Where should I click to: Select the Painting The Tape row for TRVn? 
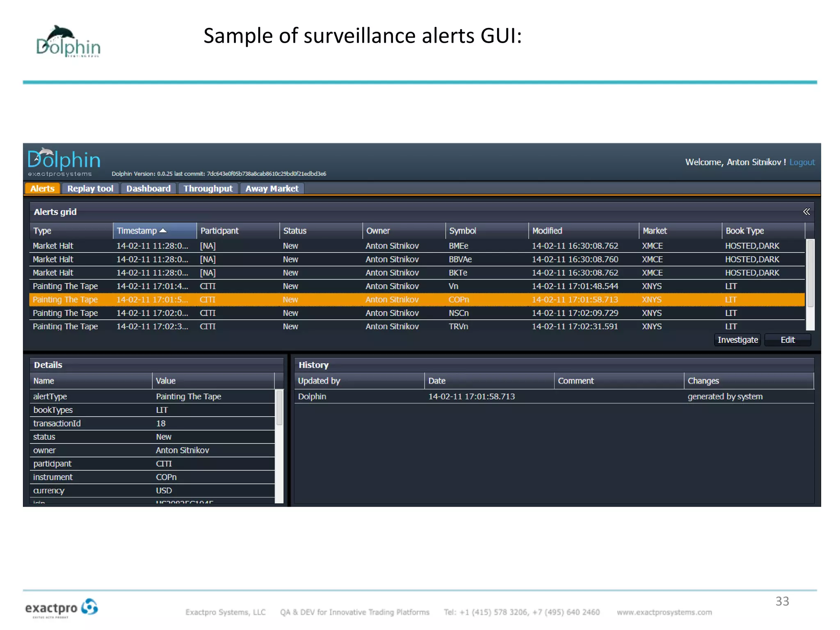click(417, 326)
